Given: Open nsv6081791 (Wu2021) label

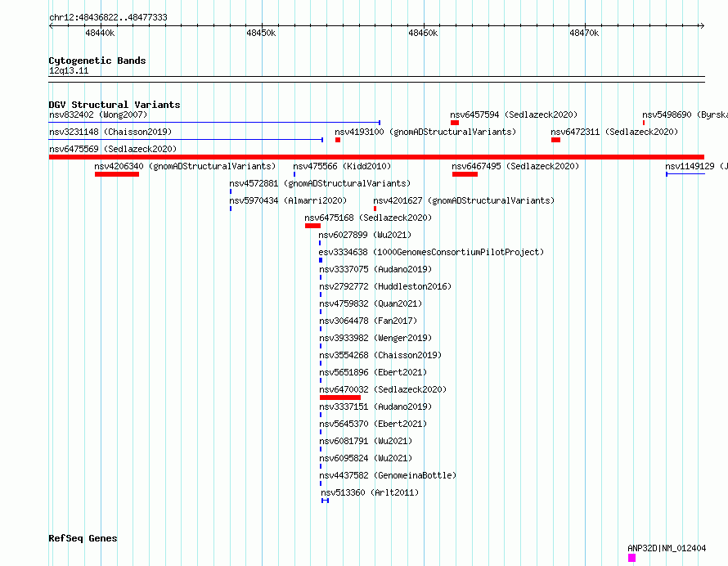Looking at the screenshot, I should tap(366, 441).
